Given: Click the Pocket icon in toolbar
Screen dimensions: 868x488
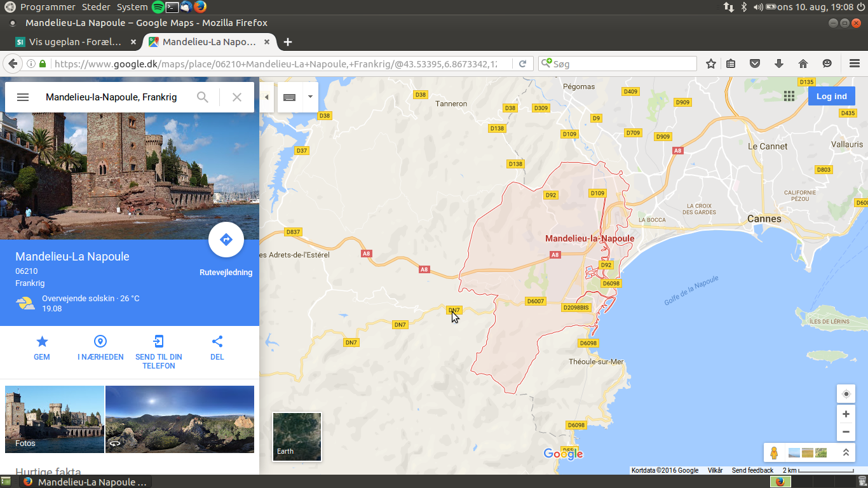Looking at the screenshot, I should click(755, 64).
